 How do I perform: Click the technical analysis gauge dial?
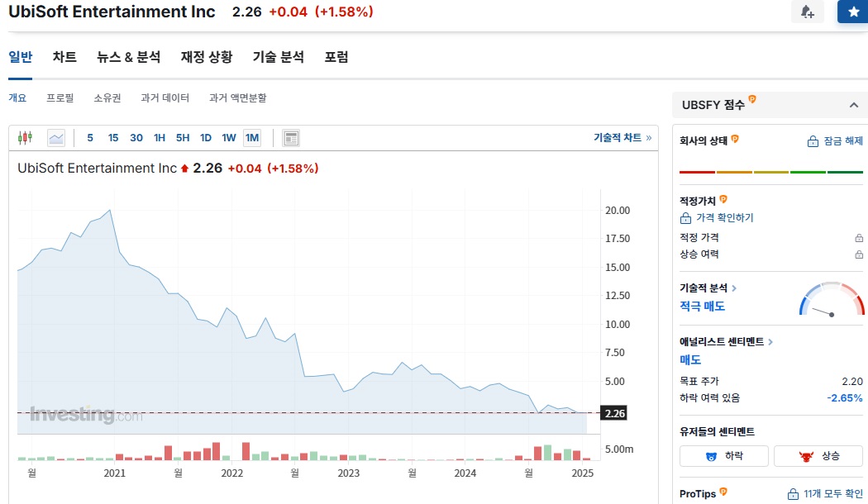(831, 302)
